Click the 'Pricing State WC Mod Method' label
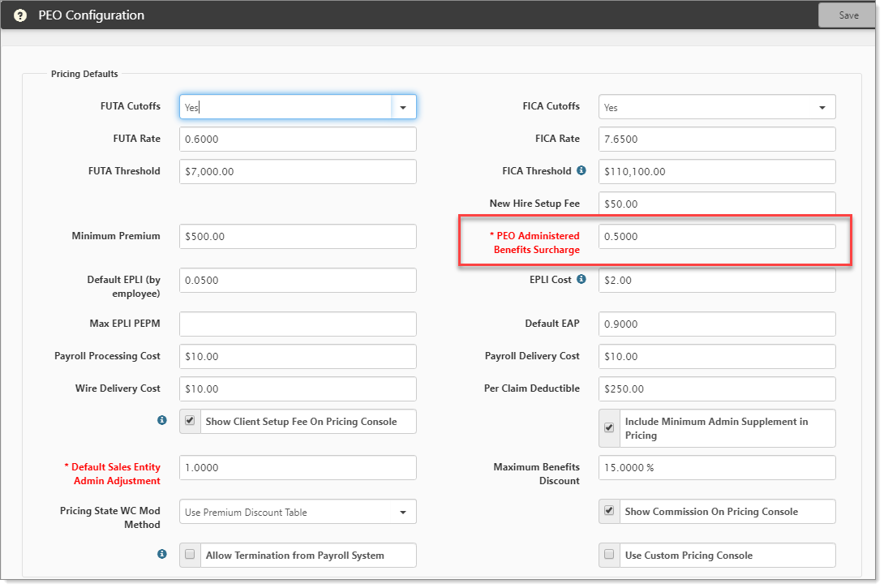The image size is (884, 588). tap(110, 517)
